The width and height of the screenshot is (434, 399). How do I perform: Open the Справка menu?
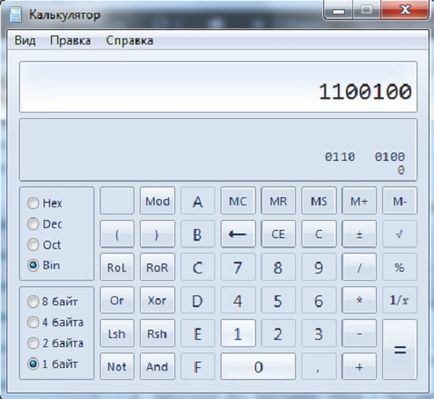pyautogui.click(x=130, y=41)
